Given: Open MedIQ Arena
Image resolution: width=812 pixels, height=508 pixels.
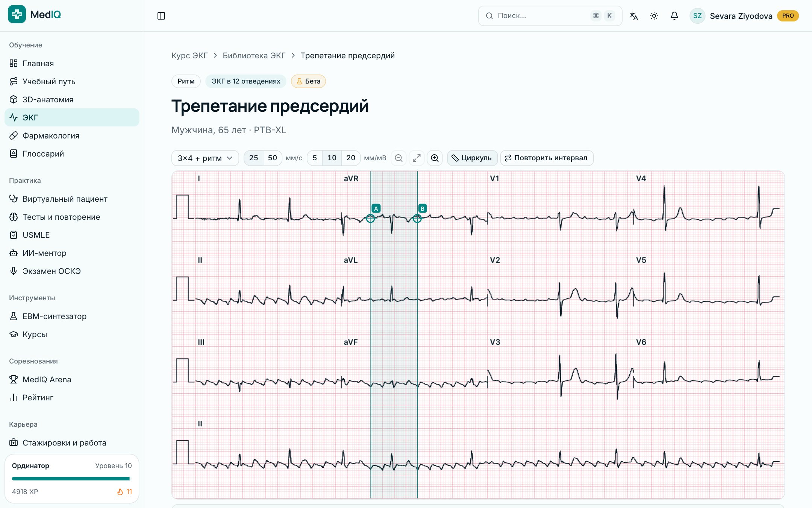Looking at the screenshot, I should [x=72, y=379].
